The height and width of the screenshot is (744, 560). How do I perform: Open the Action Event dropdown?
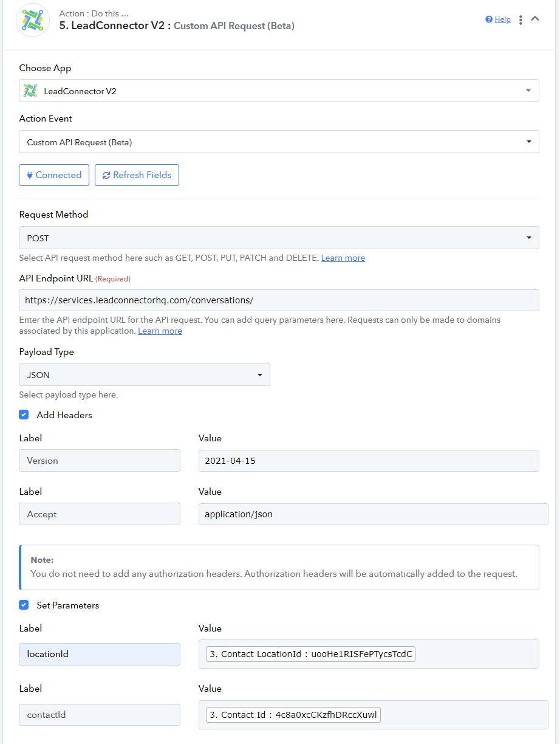click(x=279, y=142)
